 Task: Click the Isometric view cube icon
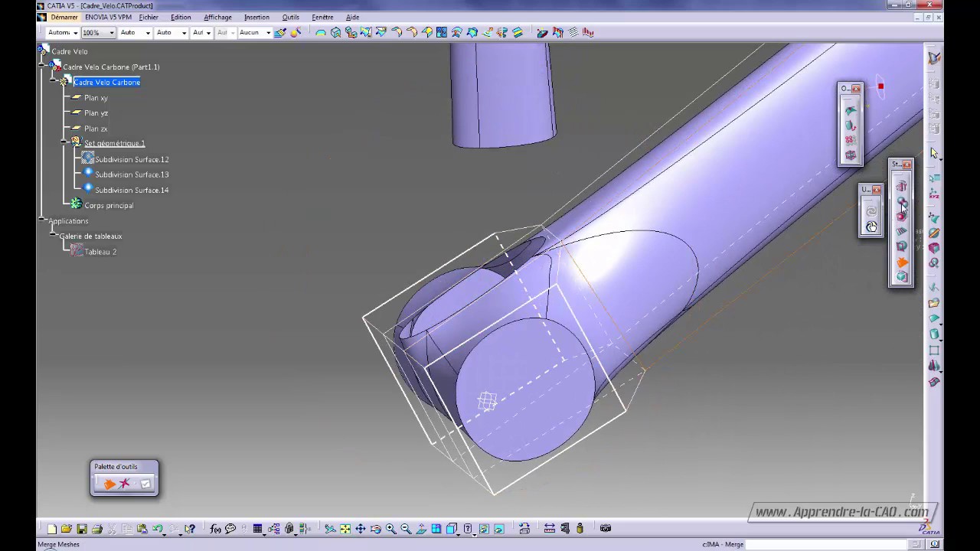click(x=452, y=529)
